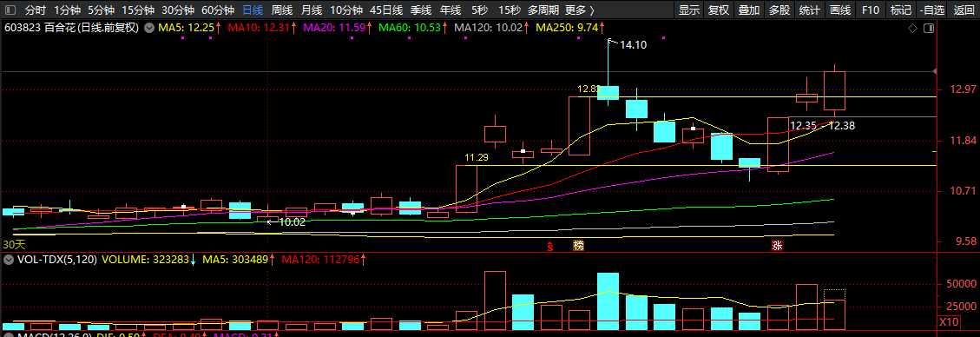This screenshot has width=980, height=337.
Task: Toggle the 复权 adjustment button
Action: click(x=719, y=10)
